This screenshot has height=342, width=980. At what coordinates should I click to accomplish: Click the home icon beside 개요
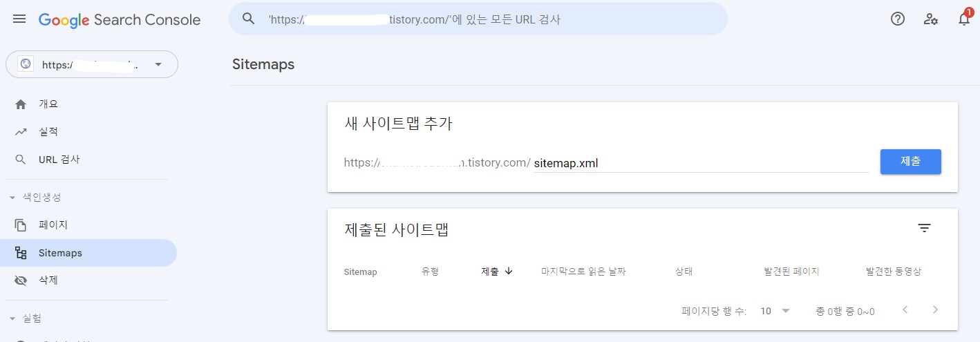click(21, 104)
